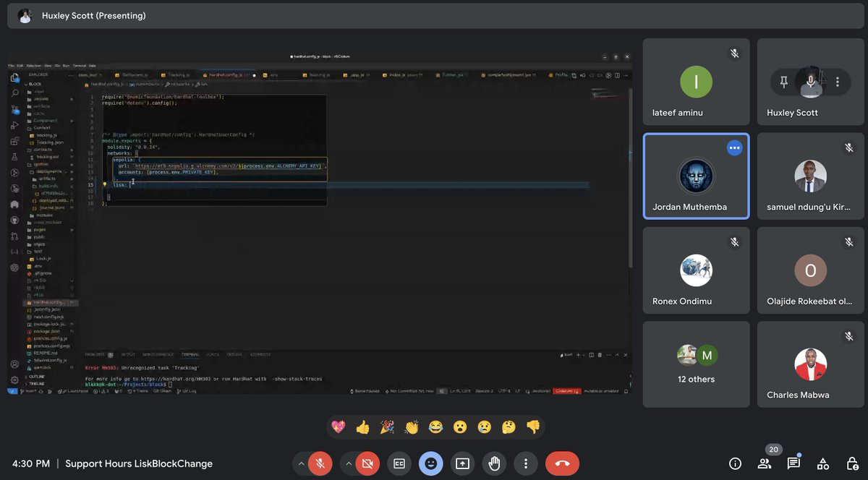This screenshot has height=480, width=868.
Task: Open Jordan Muthemba tile blue options button
Action: pyautogui.click(x=735, y=148)
